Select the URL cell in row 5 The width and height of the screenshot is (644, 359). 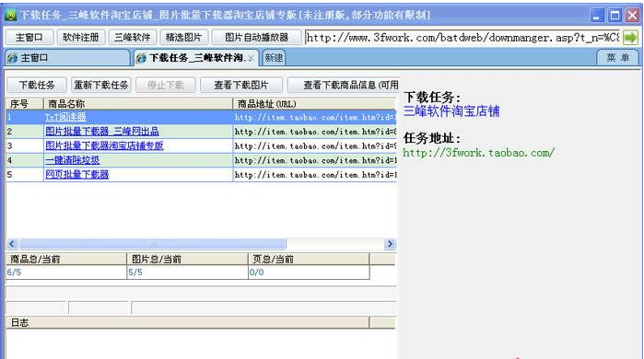314,175
